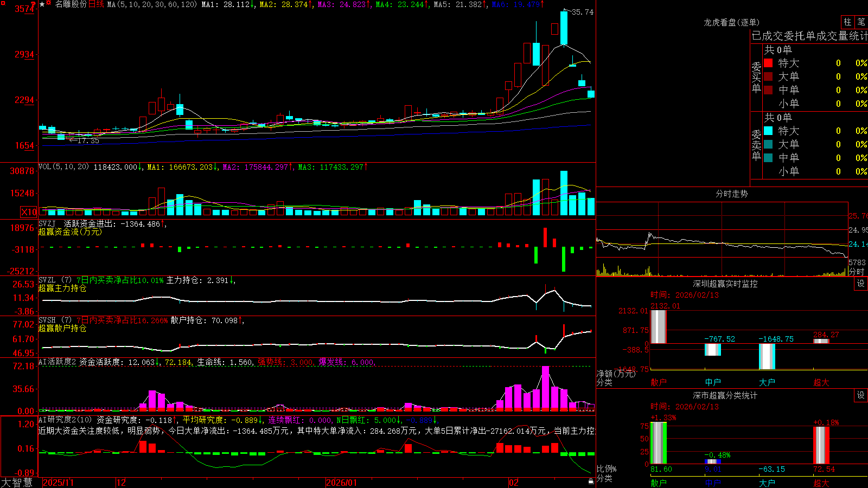Image resolution: width=868 pixels, height=488 pixels.
Task: Click the 名雕股份 stock name
Action: coord(71,4)
